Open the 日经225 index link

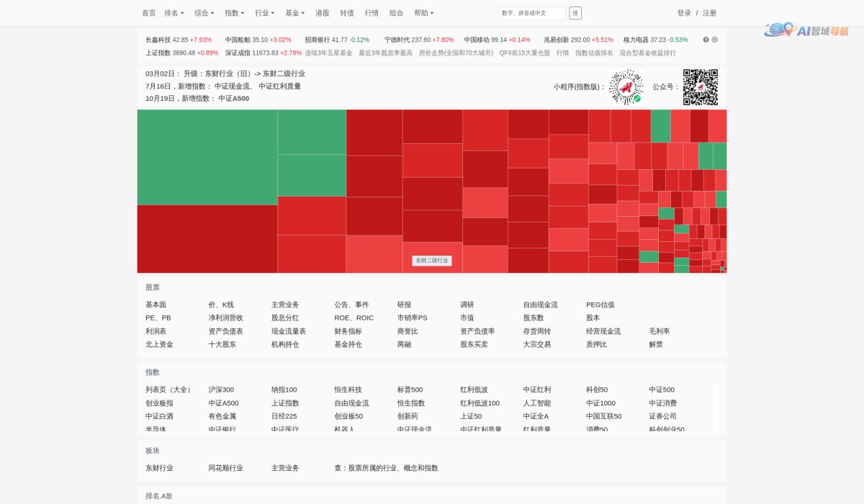pos(284,416)
